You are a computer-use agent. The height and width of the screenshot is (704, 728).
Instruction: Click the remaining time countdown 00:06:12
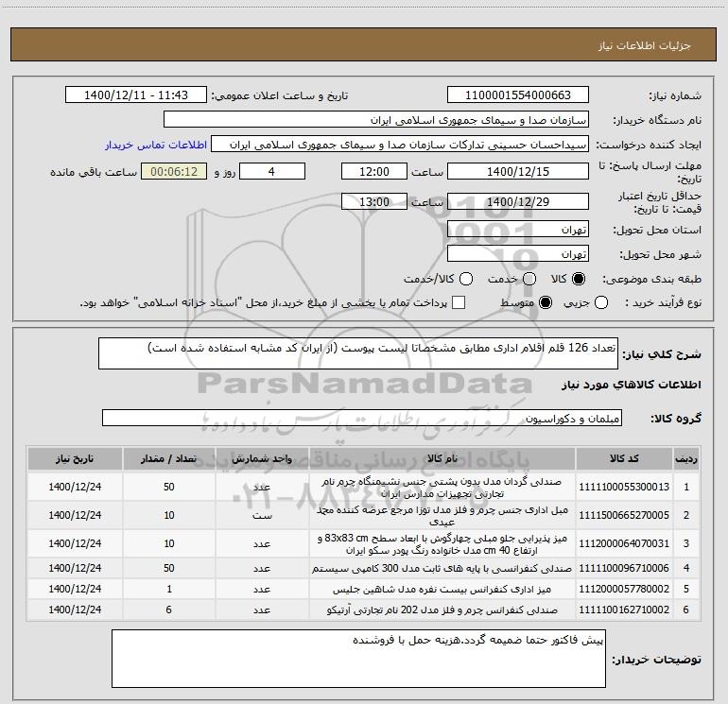174,171
